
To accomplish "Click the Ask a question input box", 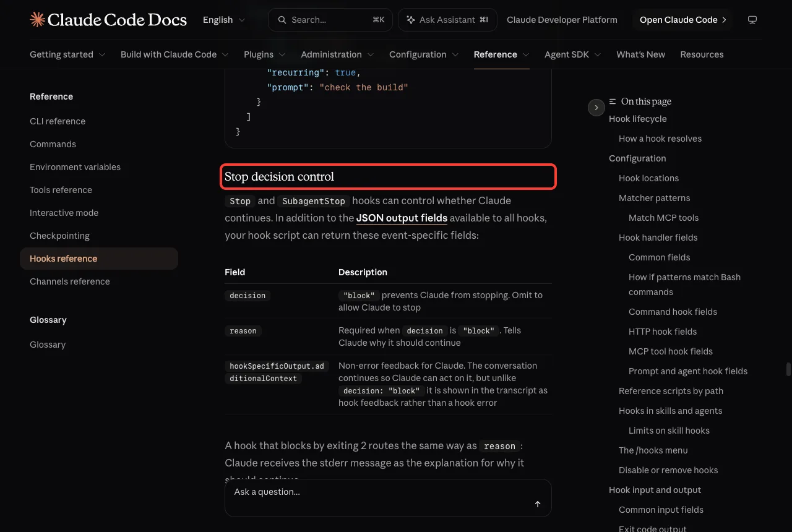I will coord(388,498).
